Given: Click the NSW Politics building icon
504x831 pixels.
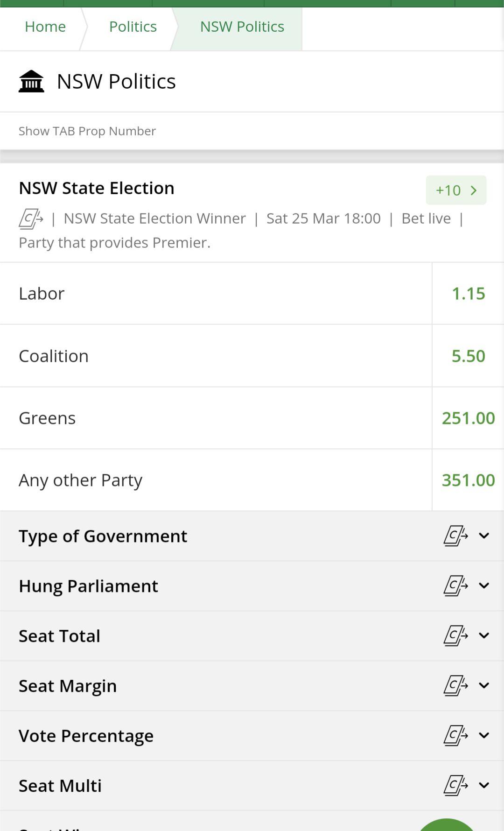Looking at the screenshot, I should click(x=31, y=82).
